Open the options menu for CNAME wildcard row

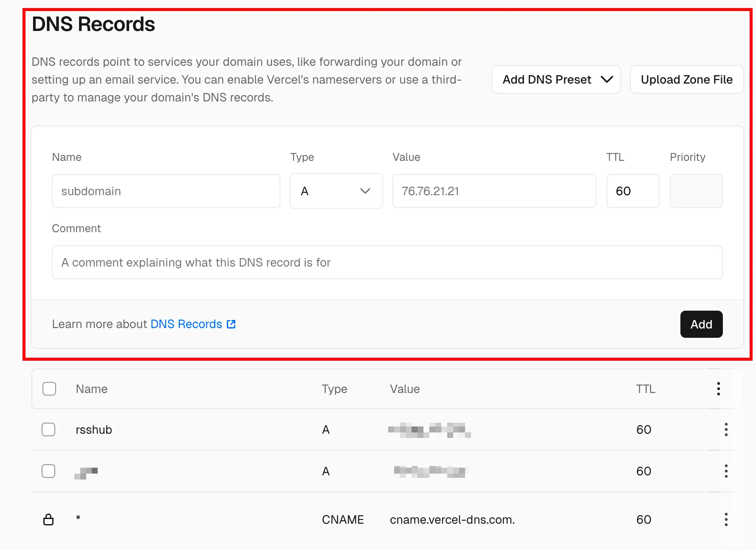pyautogui.click(x=726, y=519)
